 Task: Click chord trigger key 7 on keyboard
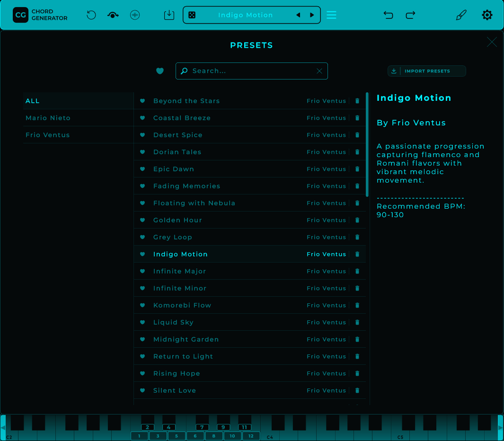[x=202, y=427]
